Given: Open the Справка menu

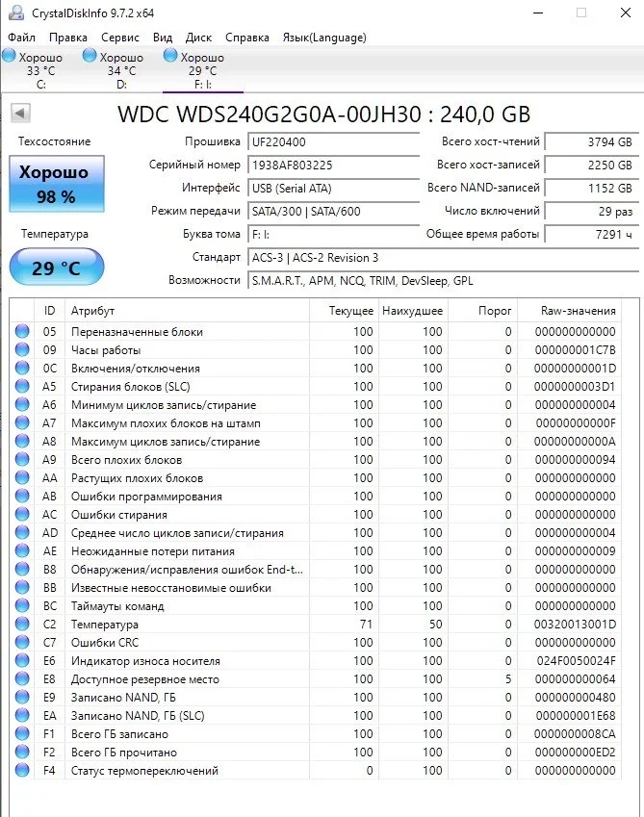Looking at the screenshot, I should pyautogui.click(x=247, y=38).
